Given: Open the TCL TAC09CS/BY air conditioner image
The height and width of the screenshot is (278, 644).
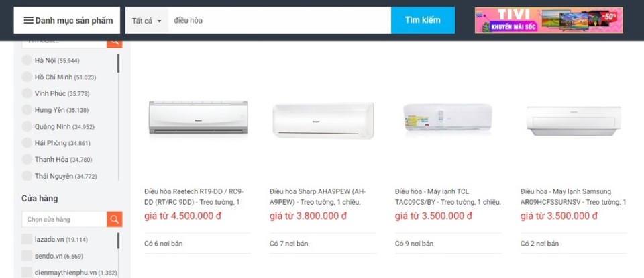Looking at the screenshot, I should click(x=448, y=120).
